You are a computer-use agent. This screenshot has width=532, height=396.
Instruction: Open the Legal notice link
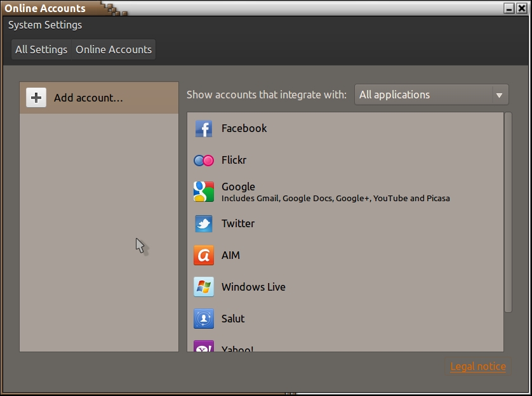coord(478,367)
